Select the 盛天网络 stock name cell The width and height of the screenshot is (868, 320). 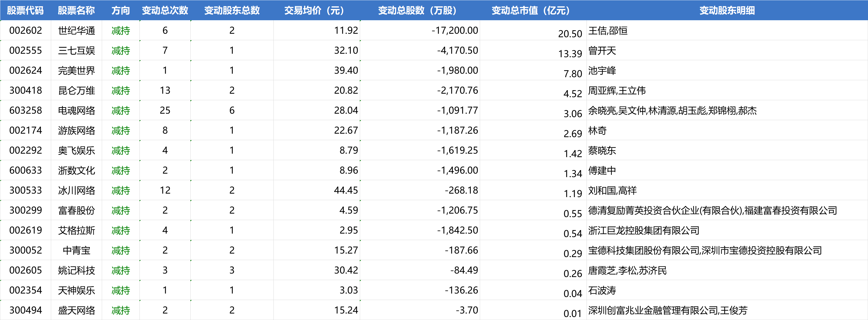pos(77,310)
